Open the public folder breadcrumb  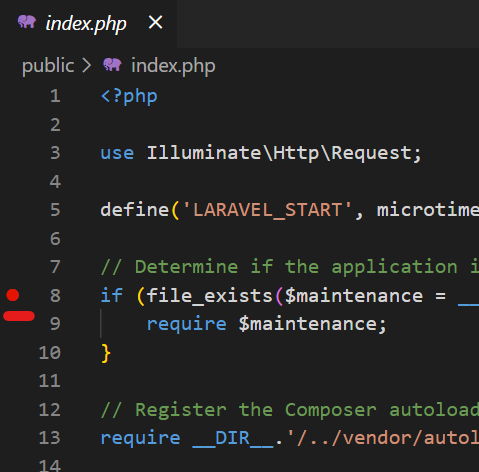coord(48,65)
